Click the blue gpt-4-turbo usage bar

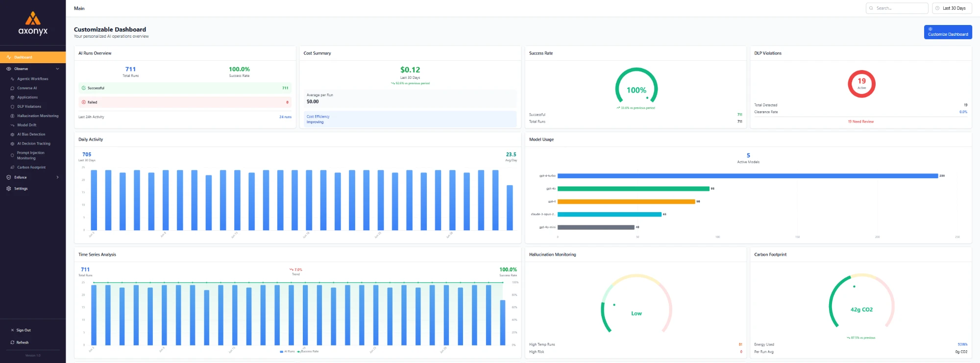tap(748, 176)
